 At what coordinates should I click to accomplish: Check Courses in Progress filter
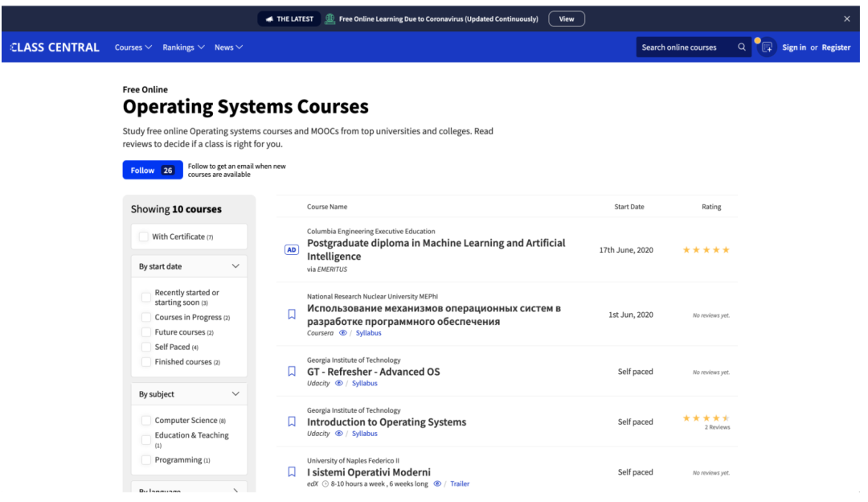[x=146, y=318]
